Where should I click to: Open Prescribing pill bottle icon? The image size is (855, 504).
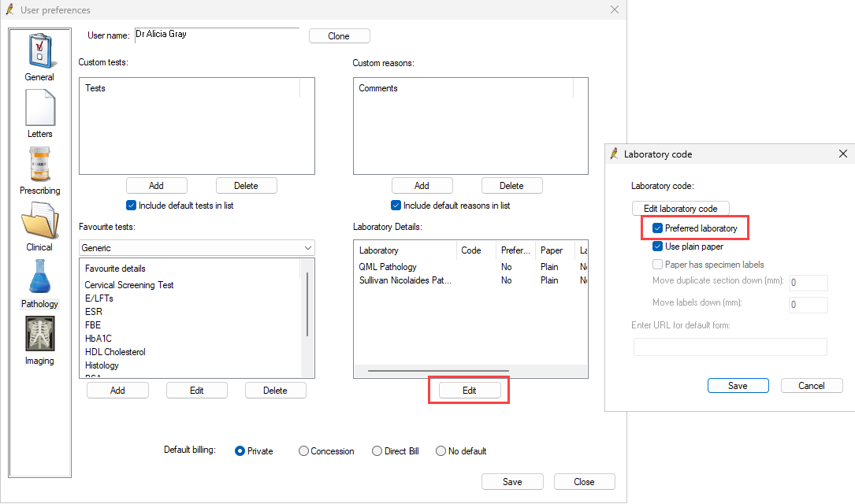click(39, 165)
